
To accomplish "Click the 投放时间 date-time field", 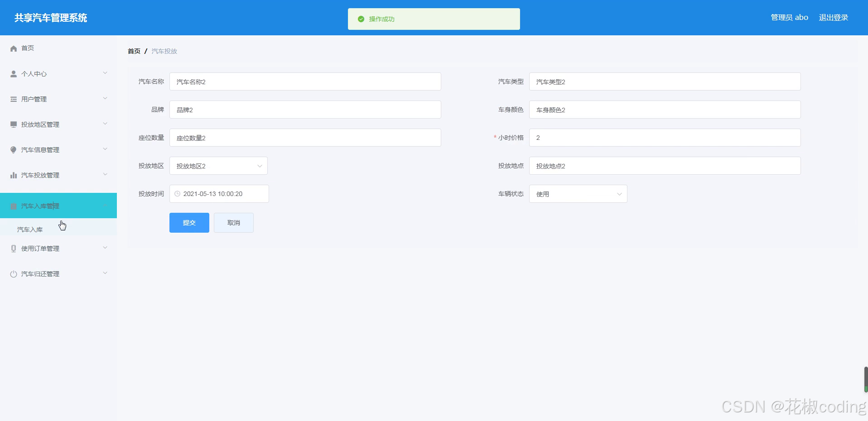I will (x=219, y=194).
